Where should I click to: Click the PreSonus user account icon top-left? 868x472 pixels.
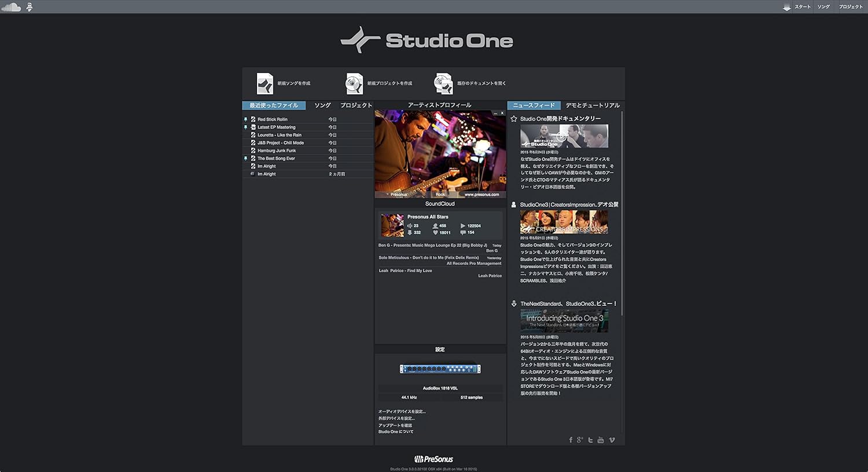coord(30,7)
